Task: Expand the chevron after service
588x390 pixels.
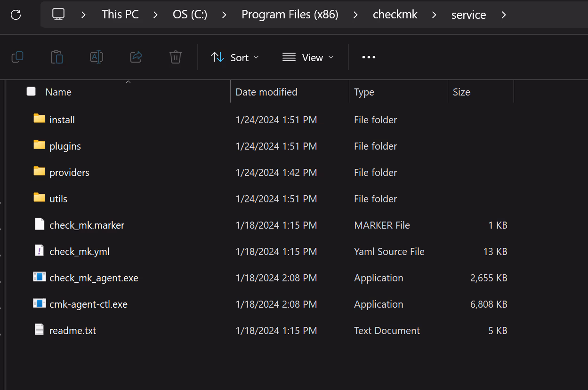Action: [504, 15]
